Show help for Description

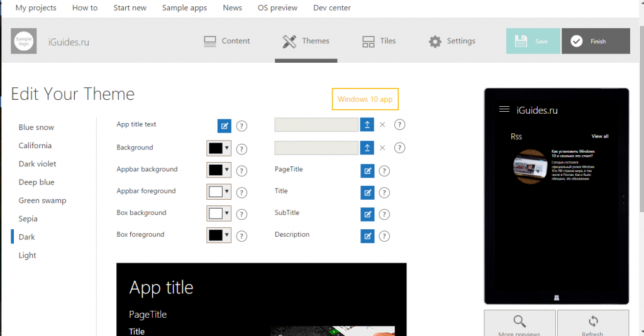click(x=384, y=236)
